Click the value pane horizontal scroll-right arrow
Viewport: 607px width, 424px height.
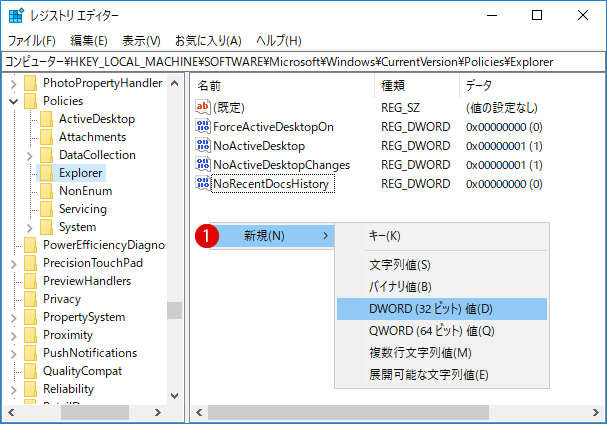(595, 413)
